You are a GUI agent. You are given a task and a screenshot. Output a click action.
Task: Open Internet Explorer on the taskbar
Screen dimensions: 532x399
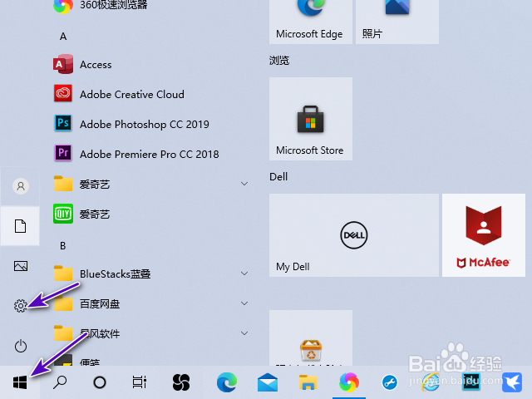coord(431,382)
